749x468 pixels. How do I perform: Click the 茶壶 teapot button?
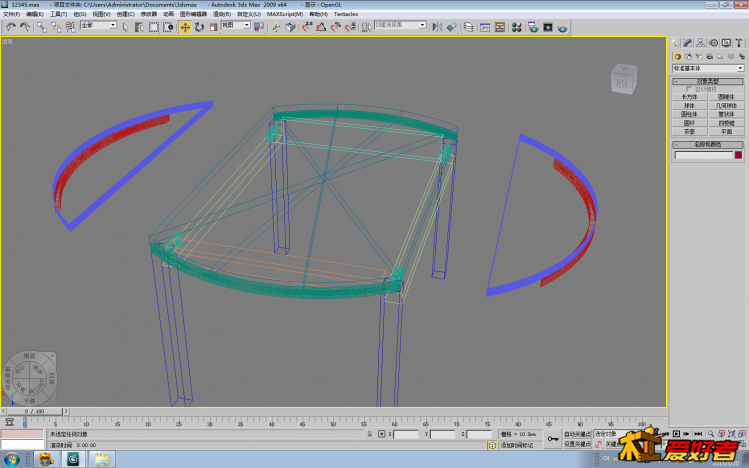pos(689,131)
